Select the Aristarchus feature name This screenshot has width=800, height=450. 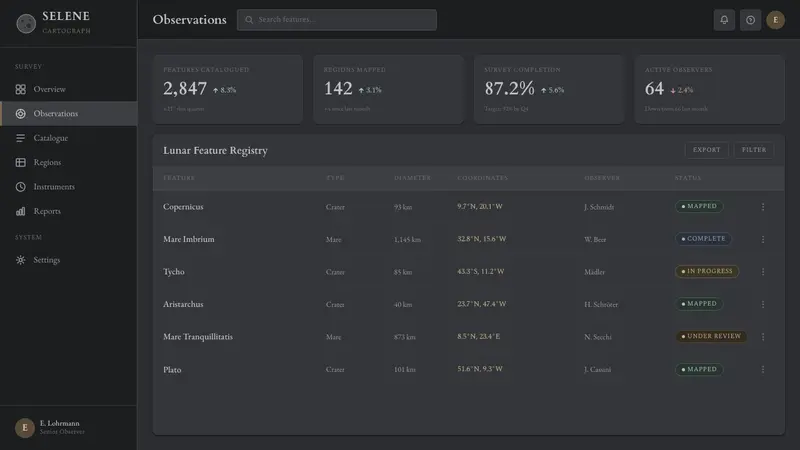[x=183, y=304]
